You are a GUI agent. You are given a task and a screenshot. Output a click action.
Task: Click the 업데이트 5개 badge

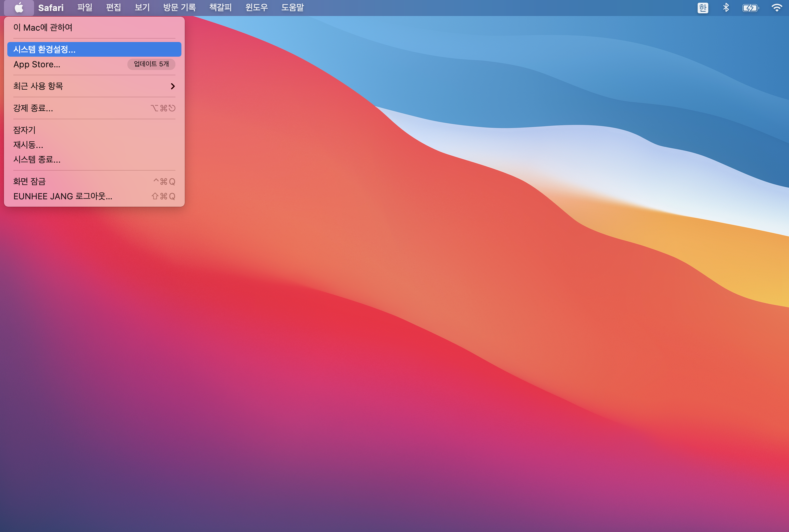[151, 64]
